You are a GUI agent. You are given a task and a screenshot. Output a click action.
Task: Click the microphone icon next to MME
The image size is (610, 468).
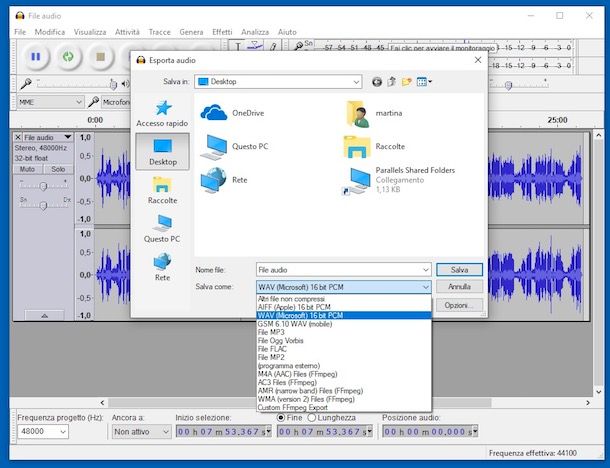[93, 102]
